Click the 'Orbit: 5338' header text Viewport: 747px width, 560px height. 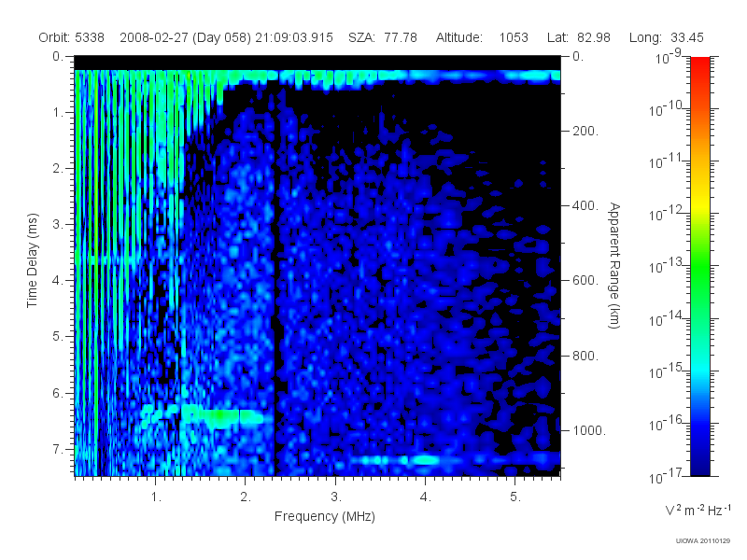point(72,37)
